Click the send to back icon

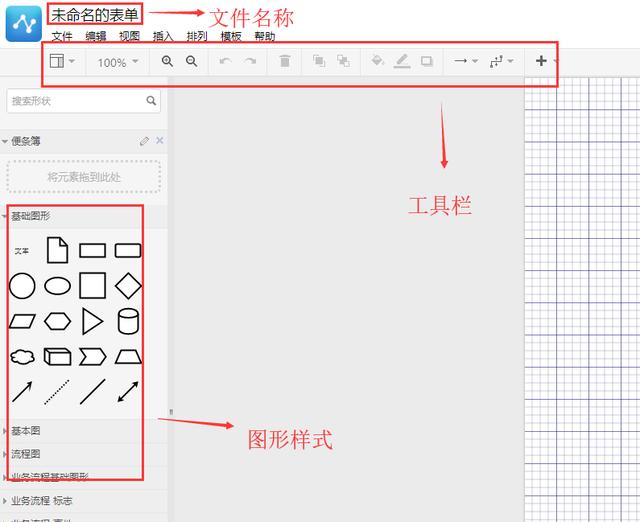click(343, 61)
